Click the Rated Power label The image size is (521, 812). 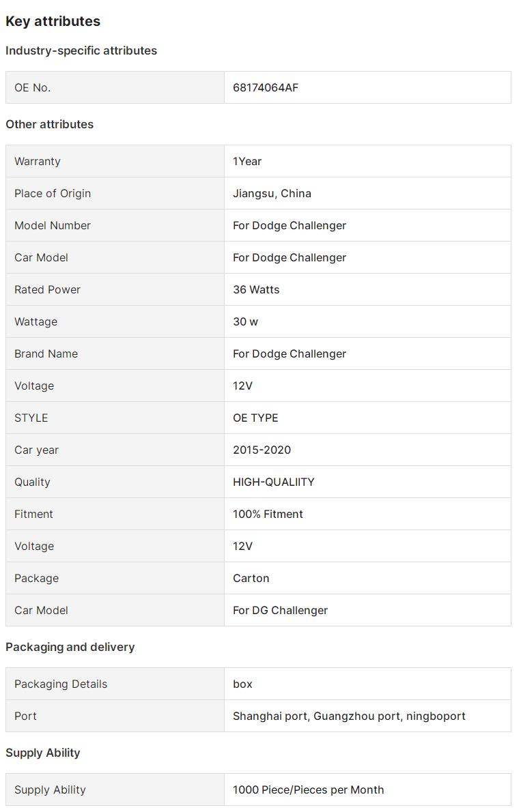[47, 289]
